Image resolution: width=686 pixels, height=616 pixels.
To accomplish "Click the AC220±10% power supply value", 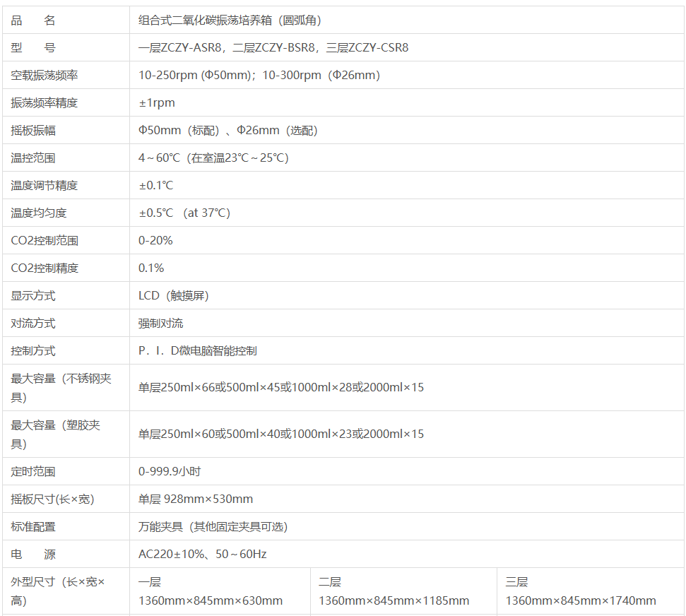I will click(x=202, y=555).
